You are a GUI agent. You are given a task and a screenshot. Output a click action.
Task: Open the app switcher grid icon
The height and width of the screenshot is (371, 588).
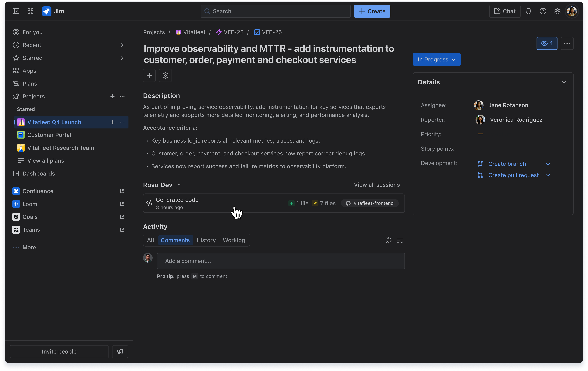30,11
